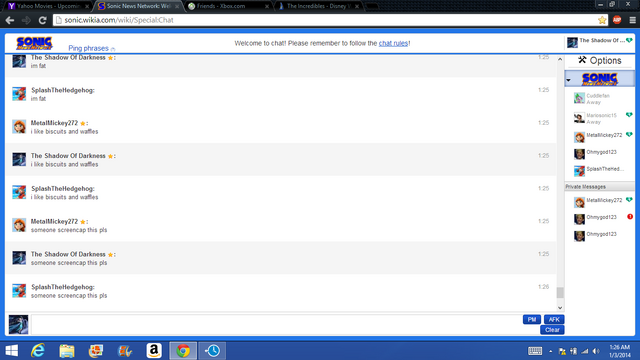Click SplashTheHedgehog avatar on last message
The width and height of the screenshot is (640, 360).
[x=19, y=291]
